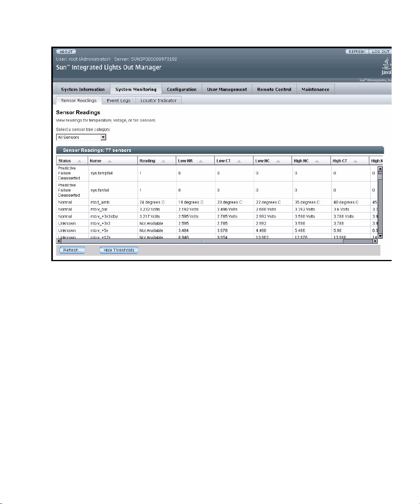Switch to Sensor Readings subtab
Image resolution: width=420 pixels, height=504 pixels.
click(79, 101)
